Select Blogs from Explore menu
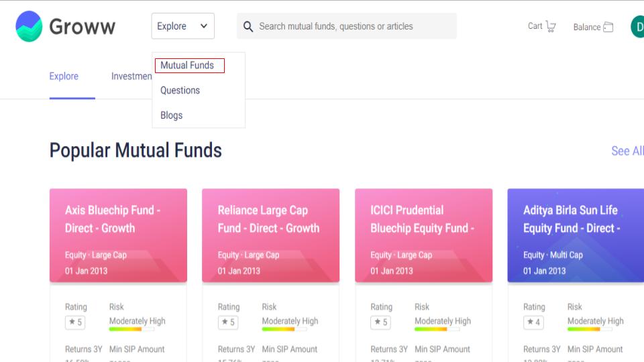 click(x=171, y=115)
